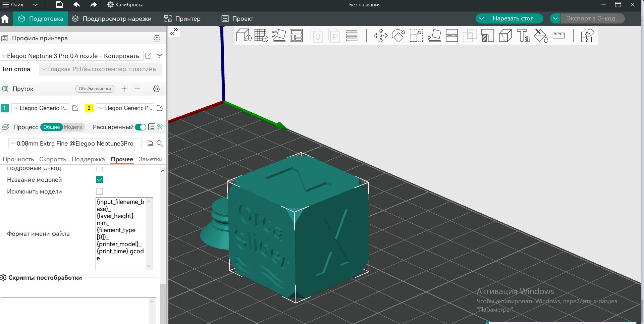Open the 0.08mm Extra Fine process preset dropdown
Viewport: 644px width, 324px height.
[x=74, y=144]
